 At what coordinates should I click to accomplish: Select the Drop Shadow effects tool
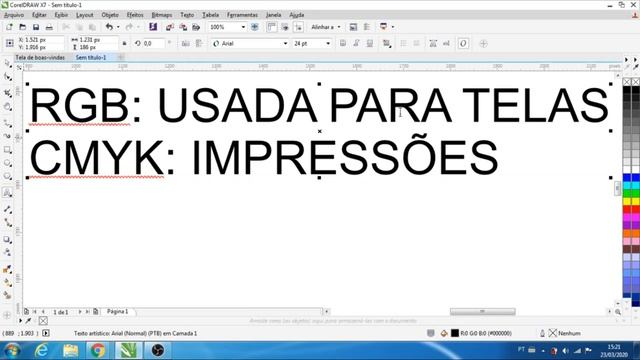pyautogui.click(x=8, y=240)
